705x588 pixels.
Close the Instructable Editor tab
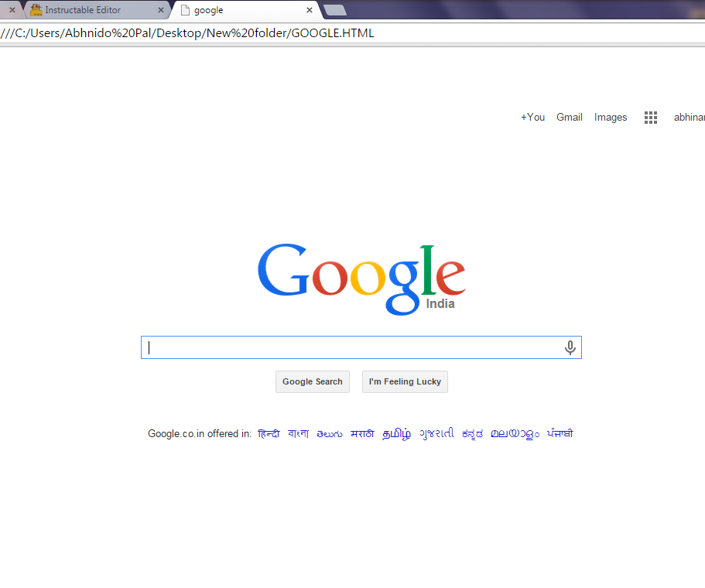[x=160, y=10]
